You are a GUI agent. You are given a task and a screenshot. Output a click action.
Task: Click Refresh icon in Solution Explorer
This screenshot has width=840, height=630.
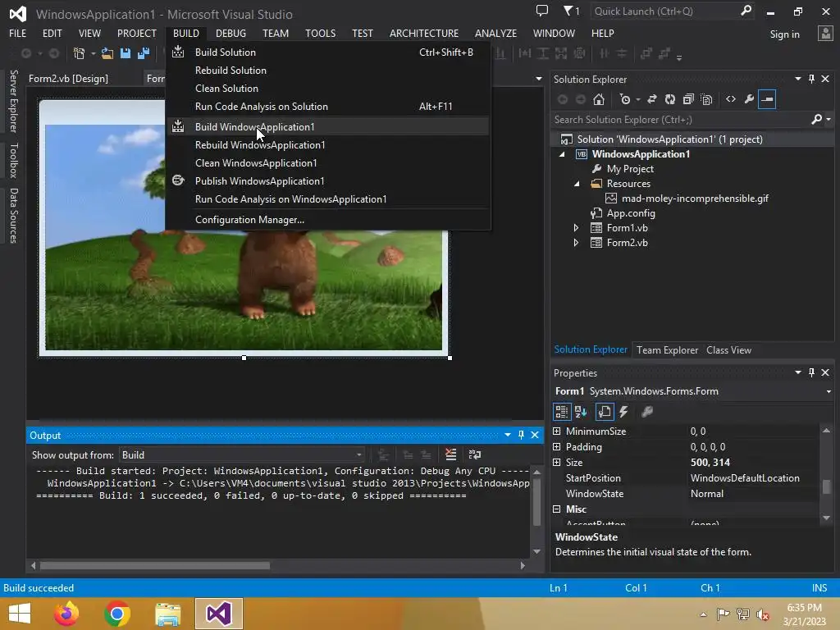click(670, 99)
